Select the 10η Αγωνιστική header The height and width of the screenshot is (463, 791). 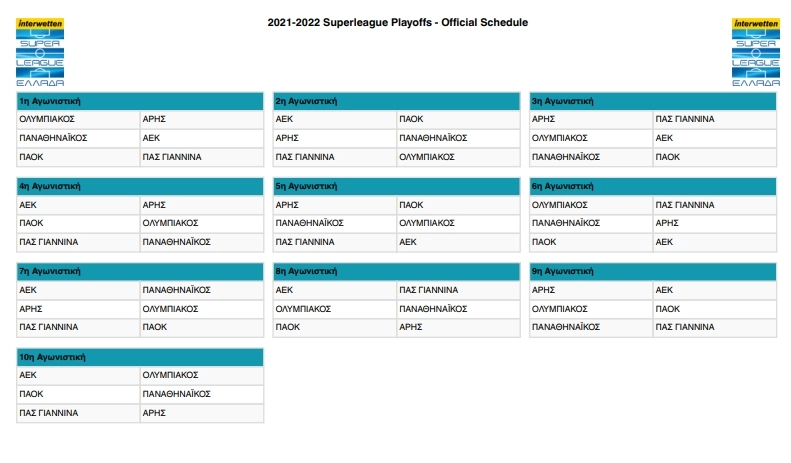pos(140,357)
